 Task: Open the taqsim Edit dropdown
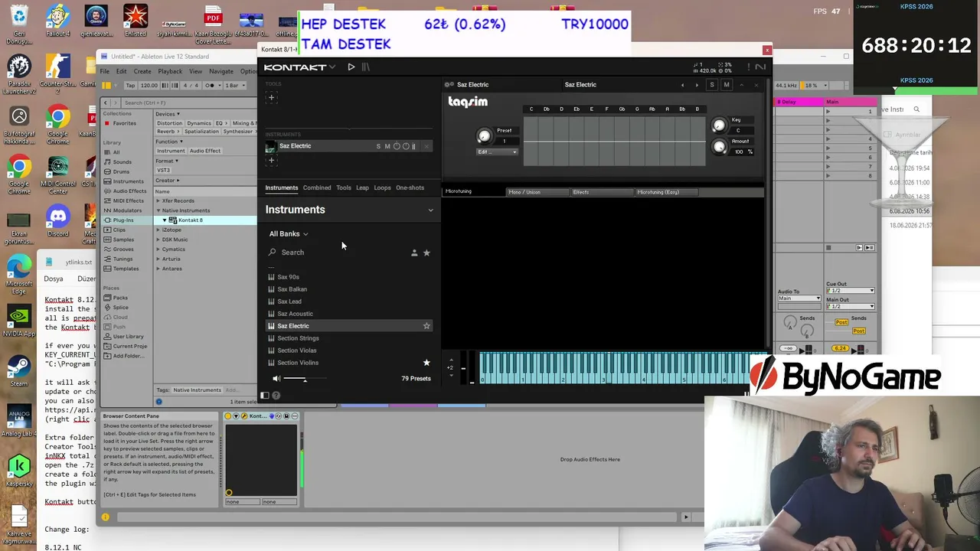[498, 152]
